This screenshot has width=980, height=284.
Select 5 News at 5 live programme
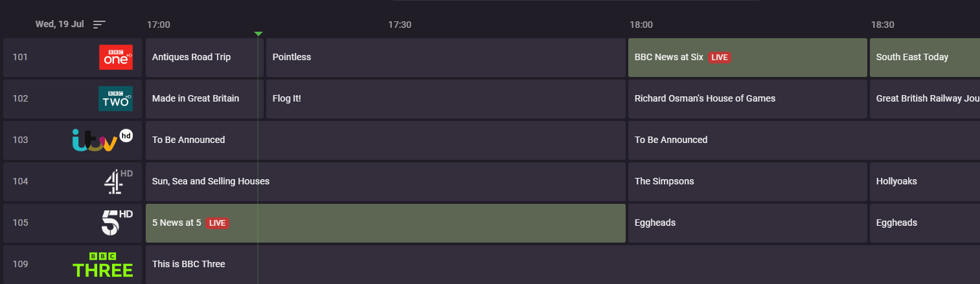[385, 223]
